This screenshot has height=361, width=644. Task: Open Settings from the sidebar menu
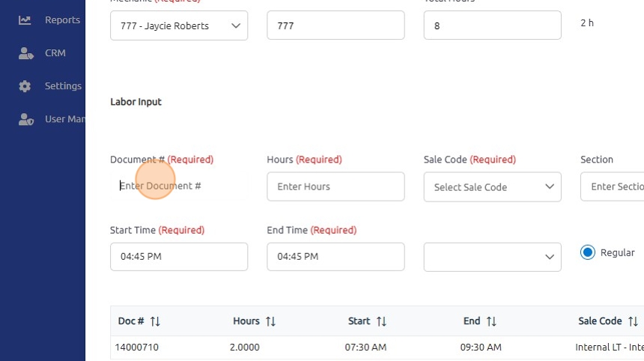click(x=63, y=86)
